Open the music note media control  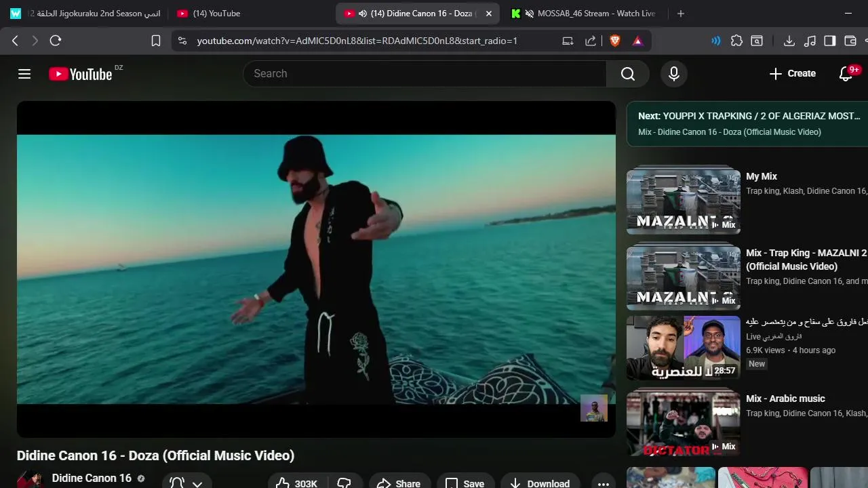(810, 41)
